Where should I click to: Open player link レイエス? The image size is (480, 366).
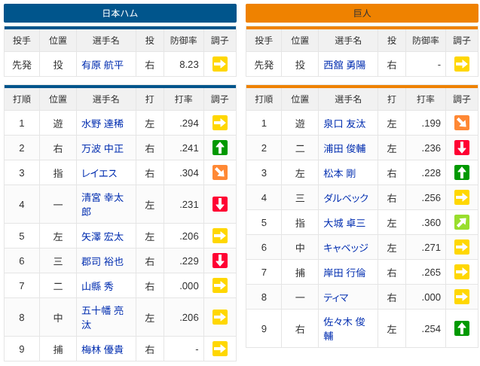(99, 173)
